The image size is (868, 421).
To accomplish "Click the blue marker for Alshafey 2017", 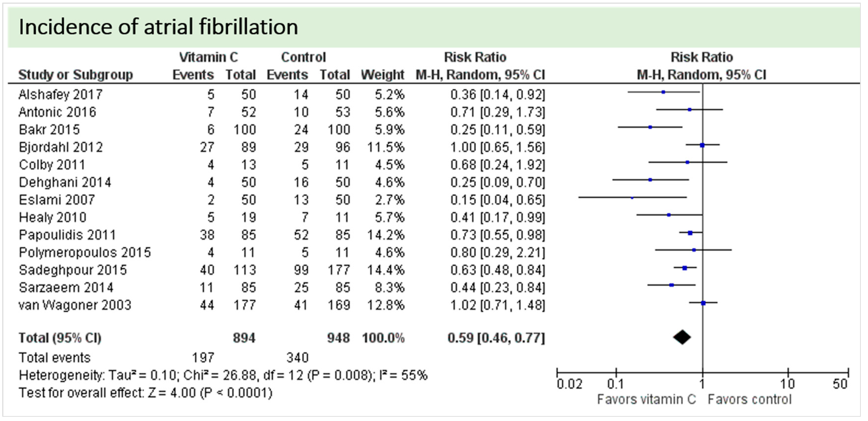I will click(x=663, y=92).
